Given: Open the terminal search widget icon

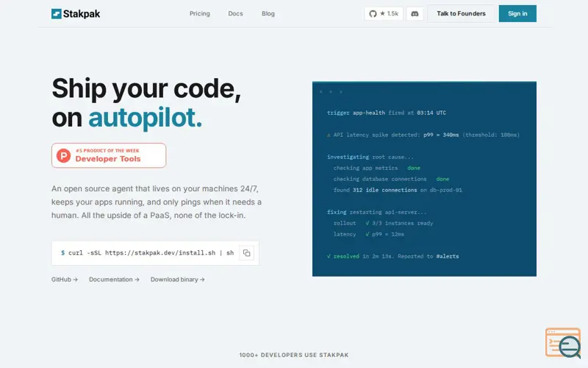Looking at the screenshot, I should (x=563, y=343).
